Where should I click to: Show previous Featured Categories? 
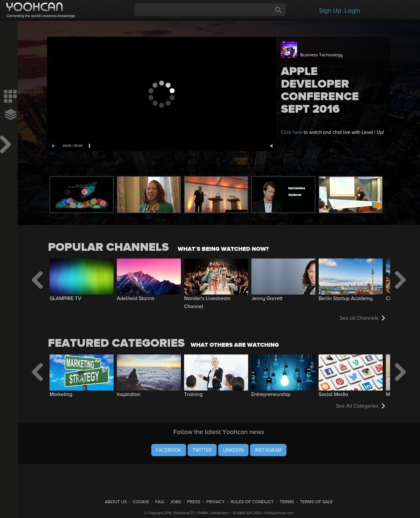tap(38, 372)
